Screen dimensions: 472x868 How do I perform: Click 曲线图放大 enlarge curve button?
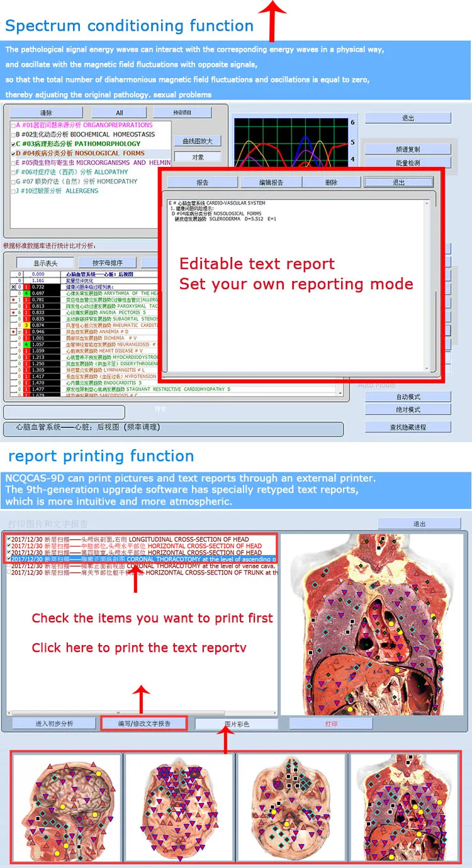click(198, 142)
